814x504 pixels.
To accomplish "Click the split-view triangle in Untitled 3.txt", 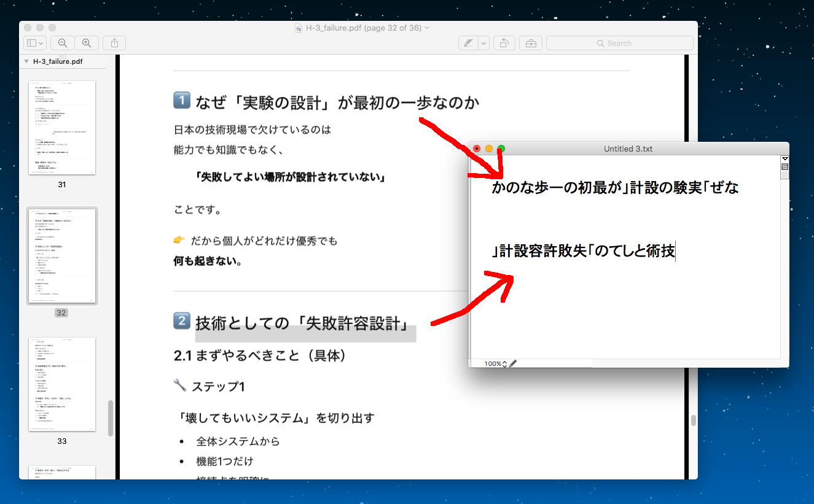I will coord(785,158).
